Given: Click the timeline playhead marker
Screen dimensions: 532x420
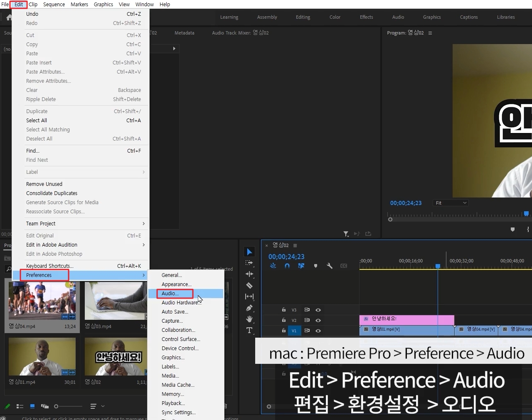Looking at the screenshot, I should click(x=438, y=266).
